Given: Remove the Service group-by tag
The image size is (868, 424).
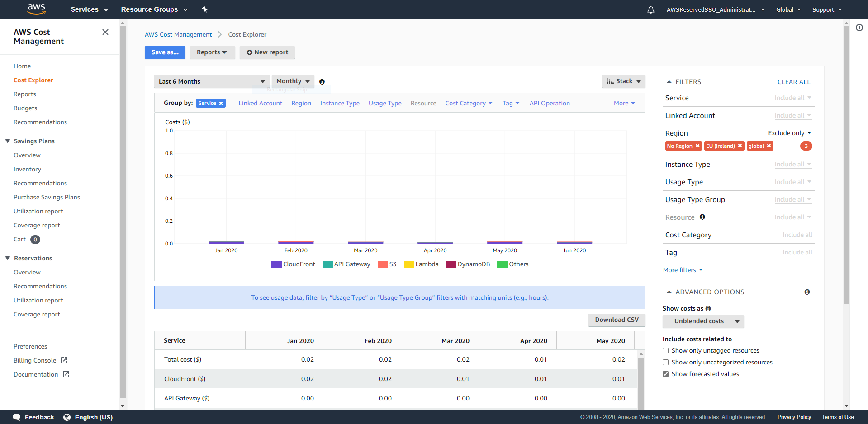Looking at the screenshot, I should (221, 104).
